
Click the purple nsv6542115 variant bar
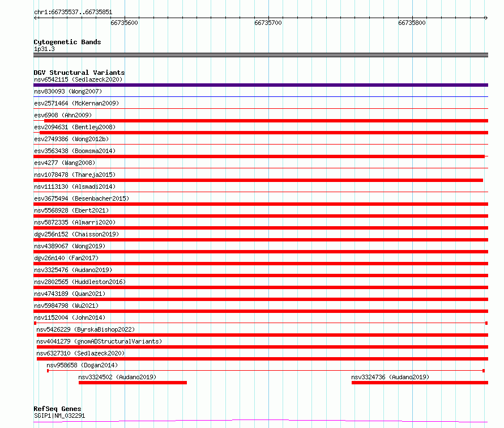260,85
